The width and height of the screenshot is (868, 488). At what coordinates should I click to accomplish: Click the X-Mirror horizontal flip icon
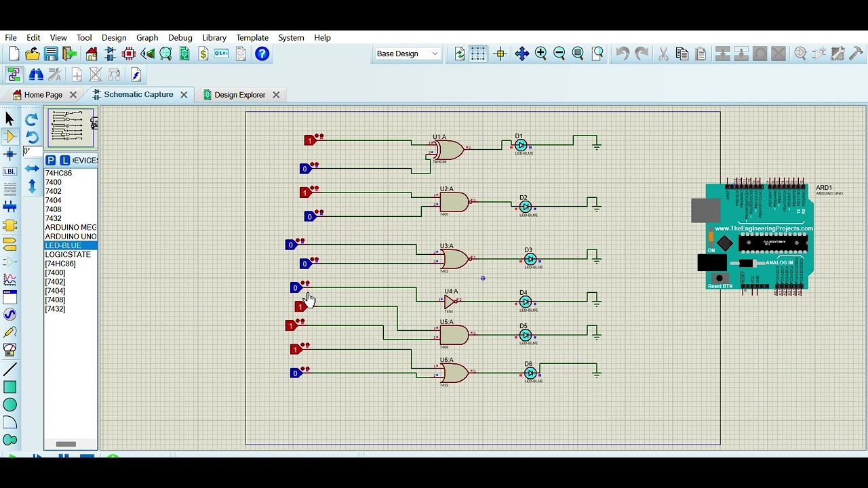click(x=32, y=169)
